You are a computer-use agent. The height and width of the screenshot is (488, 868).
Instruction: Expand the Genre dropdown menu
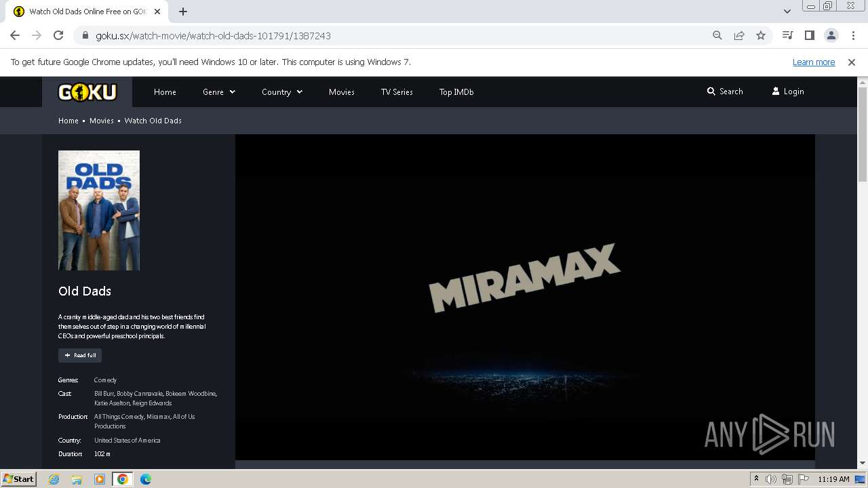(219, 92)
